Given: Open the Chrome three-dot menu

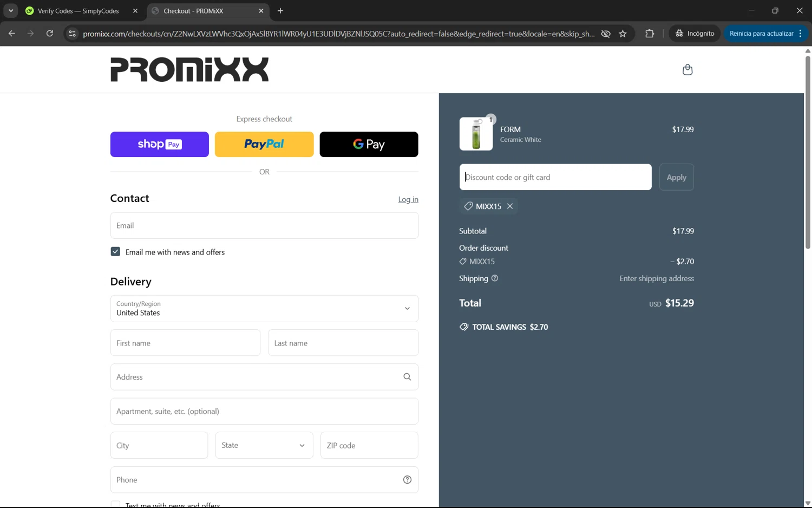Looking at the screenshot, I should 800,34.
